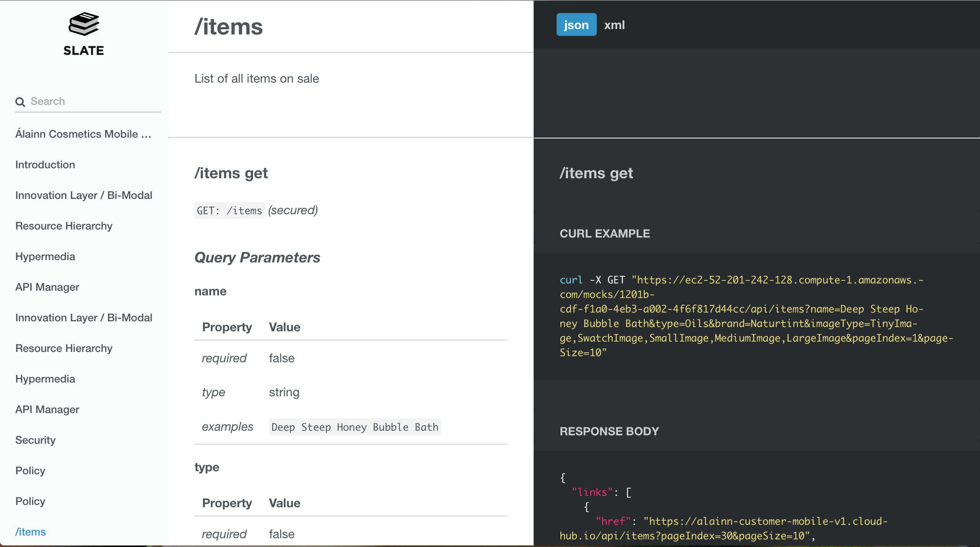
Task: Open first Hypermedia sidebar link
Action: click(x=45, y=256)
